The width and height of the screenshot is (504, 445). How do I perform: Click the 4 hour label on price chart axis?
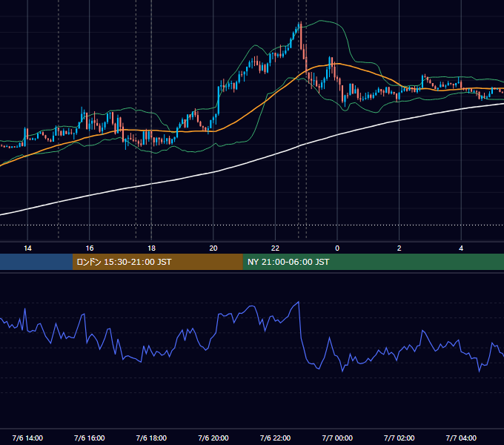click(461, 248)
